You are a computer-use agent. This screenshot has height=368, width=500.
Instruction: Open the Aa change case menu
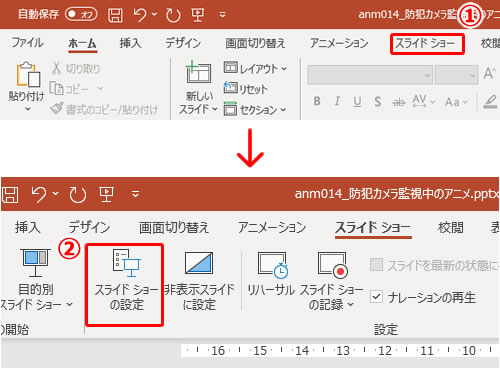click(456, 102)
